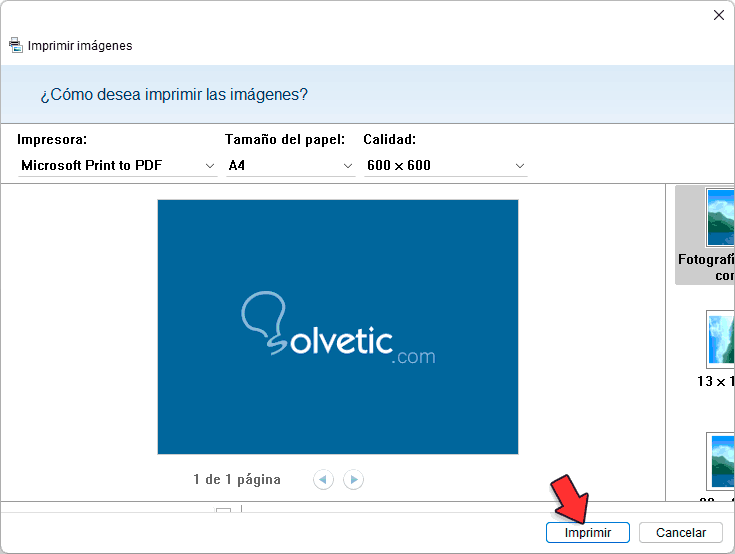Open the Calidad dropdown
Viewport: 735px width, 554px height.
pos(445,165)
